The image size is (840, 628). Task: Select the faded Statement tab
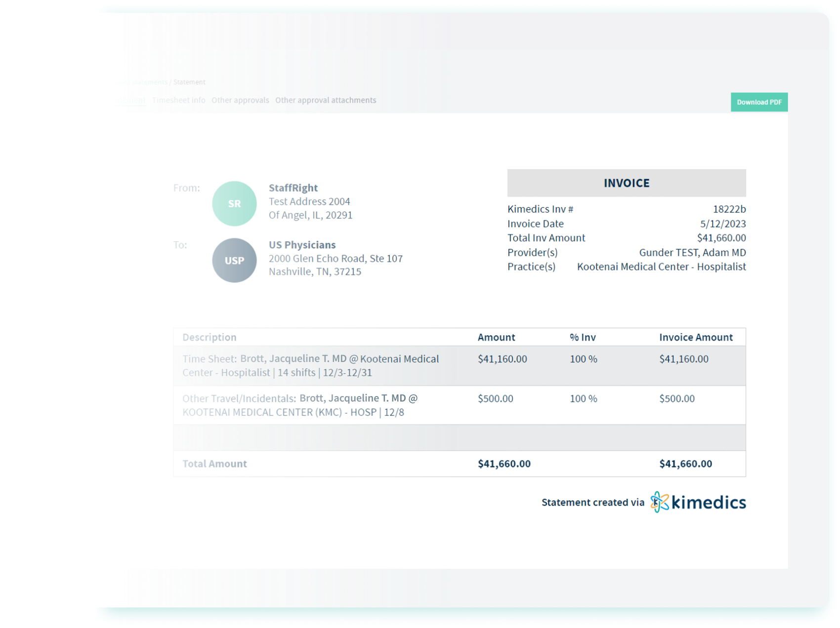[x=132, y=100]
